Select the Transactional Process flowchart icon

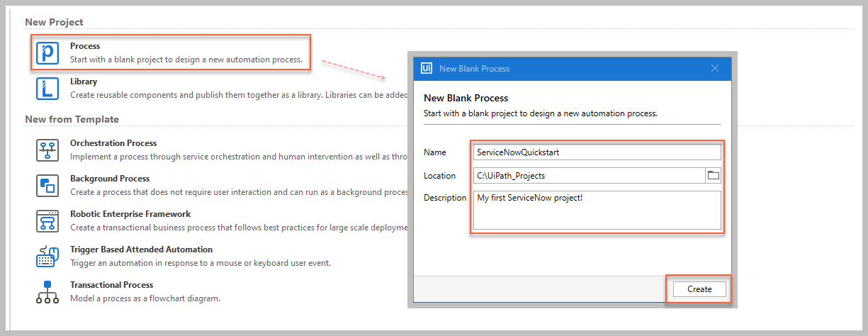[x=47, y=292]
